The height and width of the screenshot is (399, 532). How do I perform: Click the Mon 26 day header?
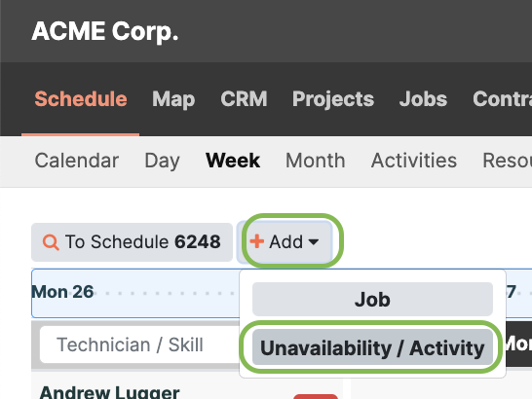click(62, 292)
